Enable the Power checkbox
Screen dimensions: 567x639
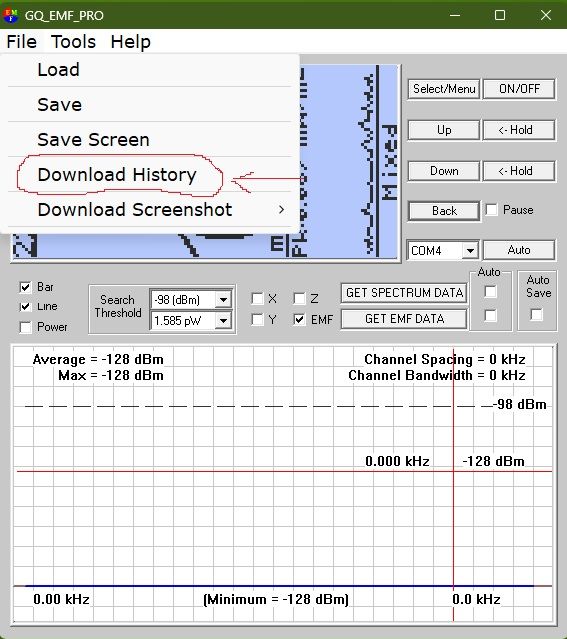25,327
